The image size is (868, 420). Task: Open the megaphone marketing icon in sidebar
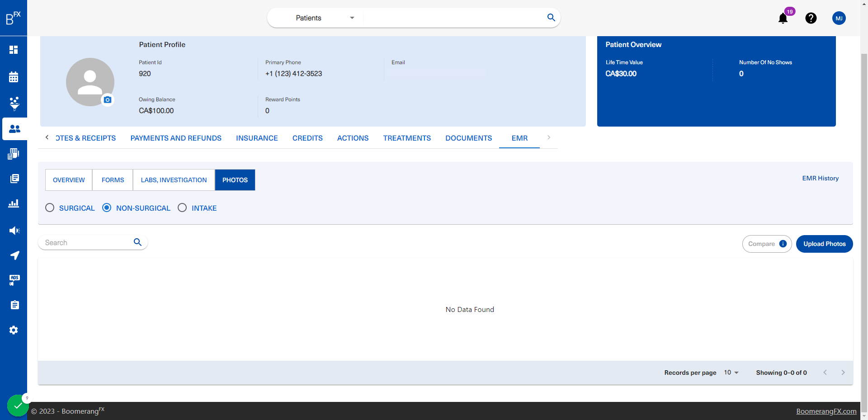14,231
